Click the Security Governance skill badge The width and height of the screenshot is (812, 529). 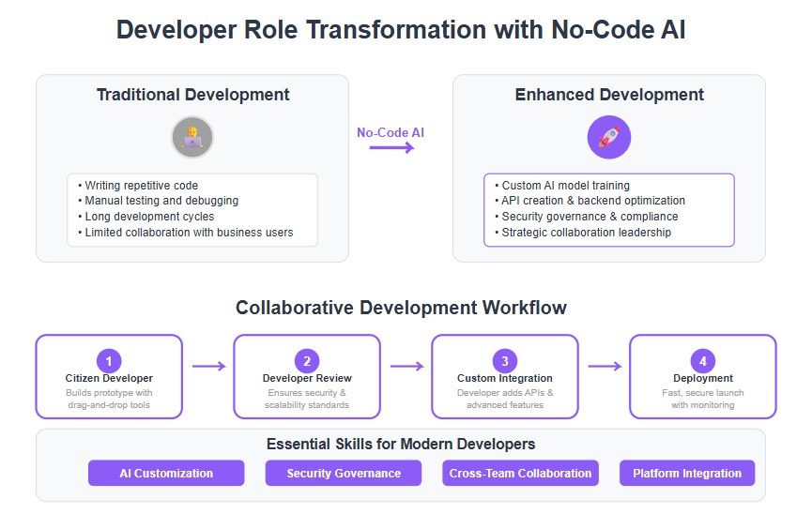(344, 473)
